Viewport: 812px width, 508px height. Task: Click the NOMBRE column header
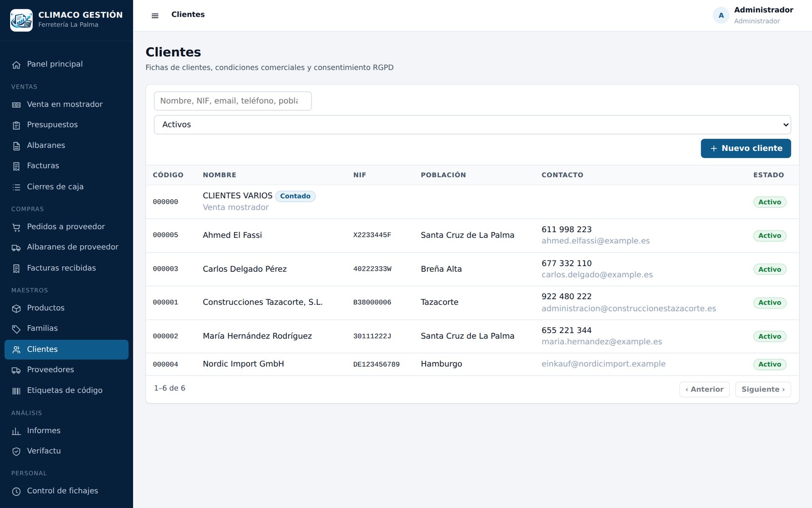pos(219,175)
